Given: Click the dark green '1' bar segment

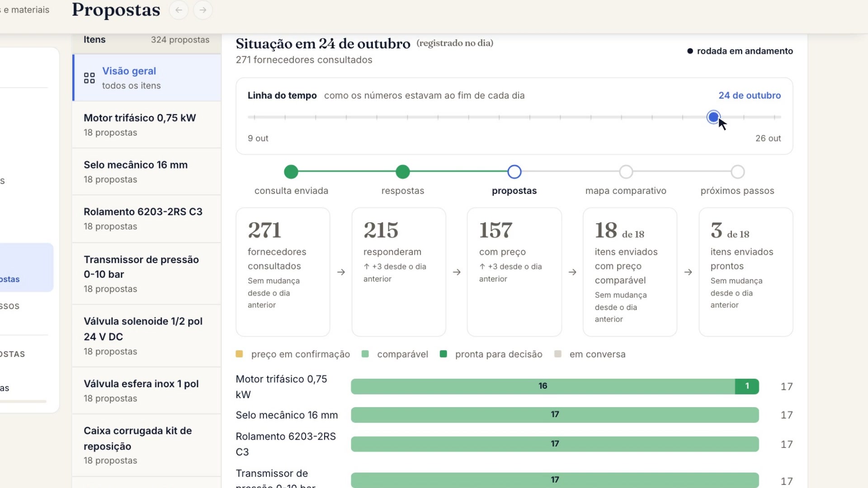Looking at the screenshot, I should [x=747, y=386].
